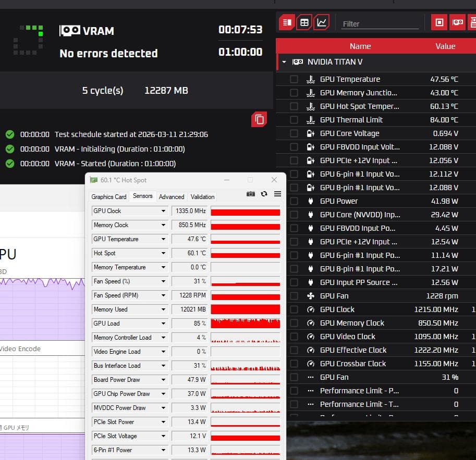Screen dimensions: 476x460
Task: Tick the Performance Limit - P checkbox
Action: pos(294,391)
